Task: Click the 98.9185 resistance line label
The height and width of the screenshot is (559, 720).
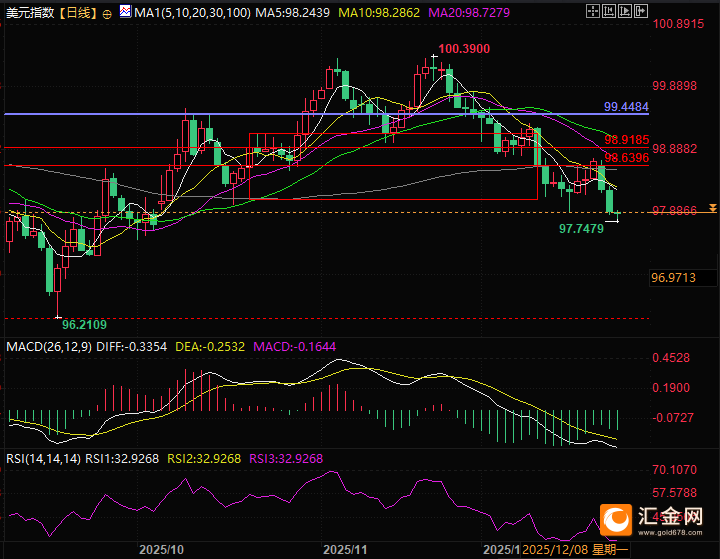Action: [x=627, y=140]
